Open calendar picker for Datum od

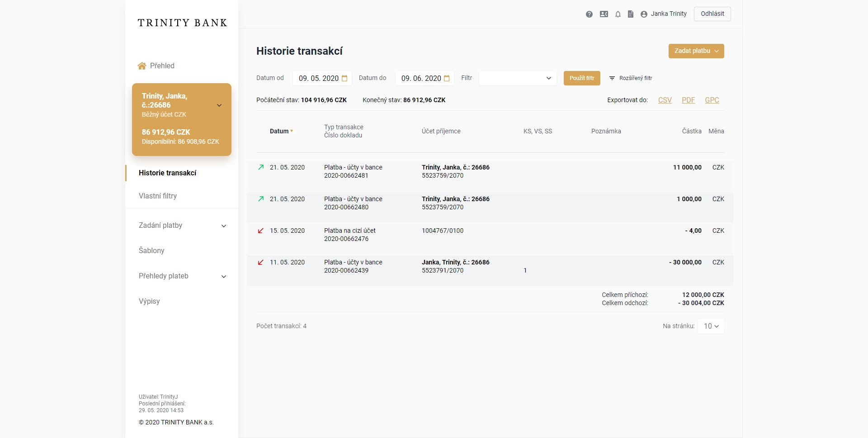tap(344, 78)
